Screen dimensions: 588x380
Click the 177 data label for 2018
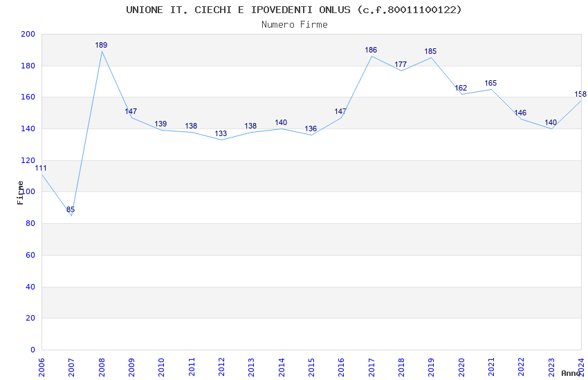(401, 64)
